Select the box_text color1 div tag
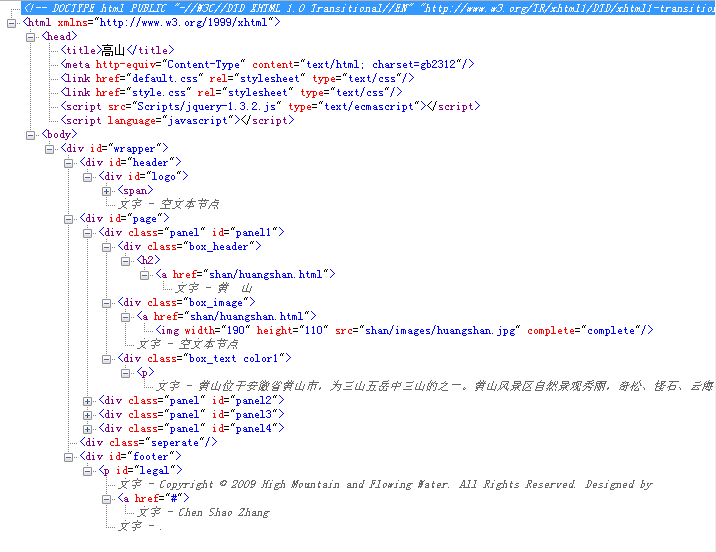 tap(205, 358)
